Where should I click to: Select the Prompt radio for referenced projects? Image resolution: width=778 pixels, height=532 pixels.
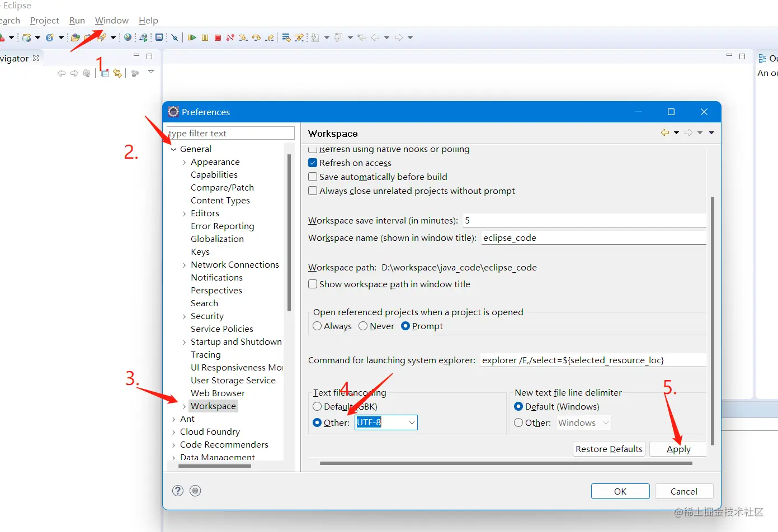pyautogui.click(x=405, y=326)
